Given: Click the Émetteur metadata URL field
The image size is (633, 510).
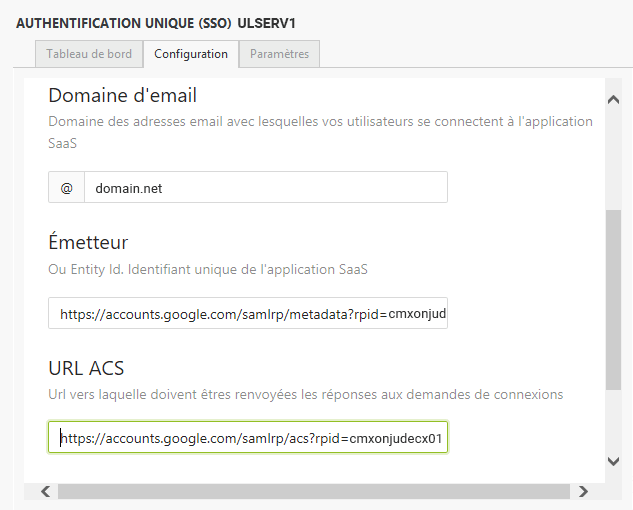Looking at the screenshot, I should 248,313.
